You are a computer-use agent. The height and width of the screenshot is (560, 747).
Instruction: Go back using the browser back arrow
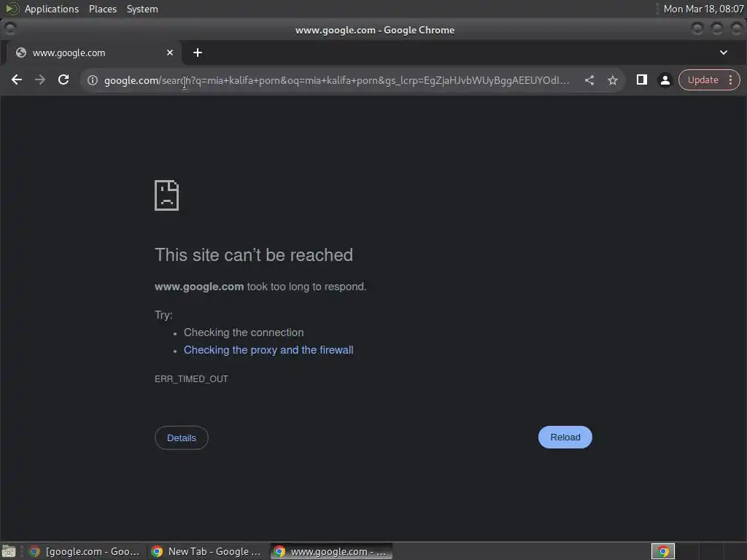click(x=17, y=80)
